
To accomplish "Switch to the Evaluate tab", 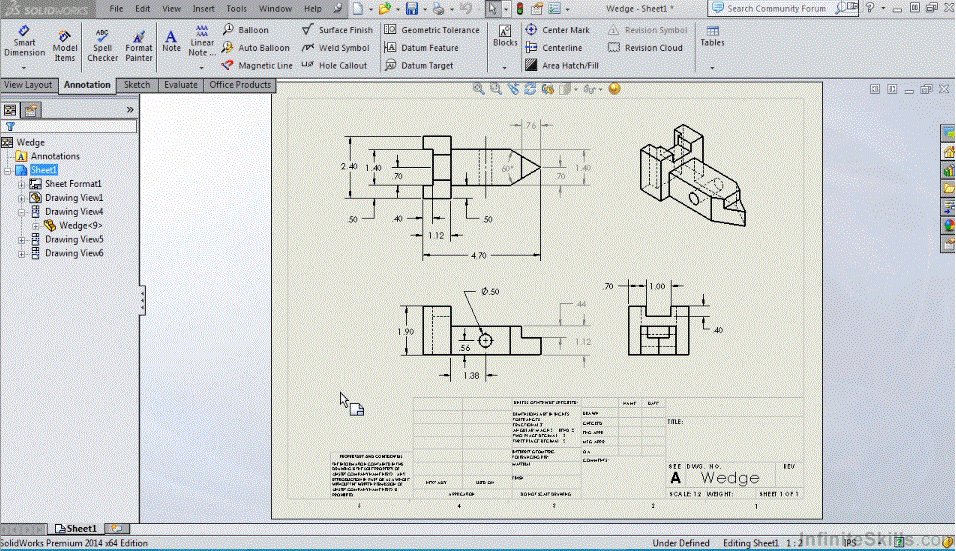I will tap(180, 85).
